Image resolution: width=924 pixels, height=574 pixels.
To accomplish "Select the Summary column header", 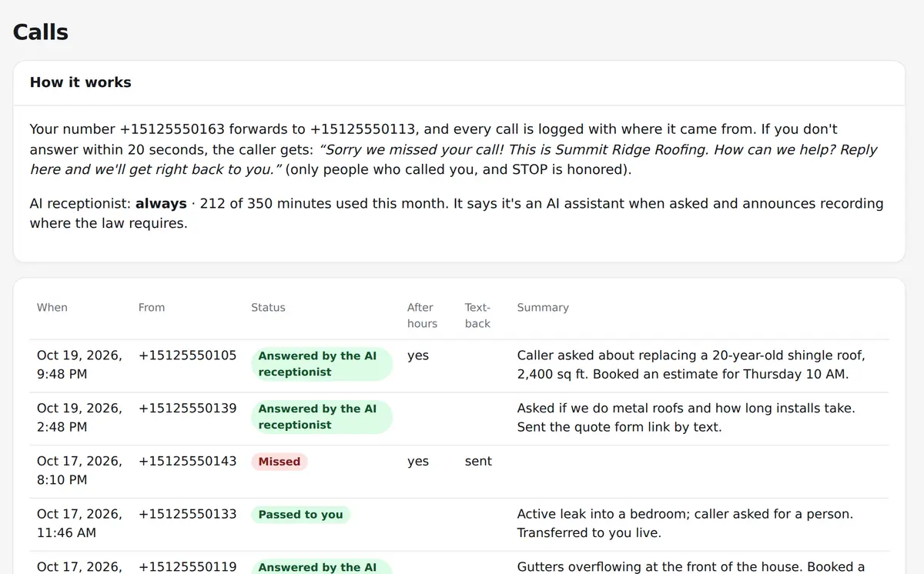I will (x=543, y=307).
